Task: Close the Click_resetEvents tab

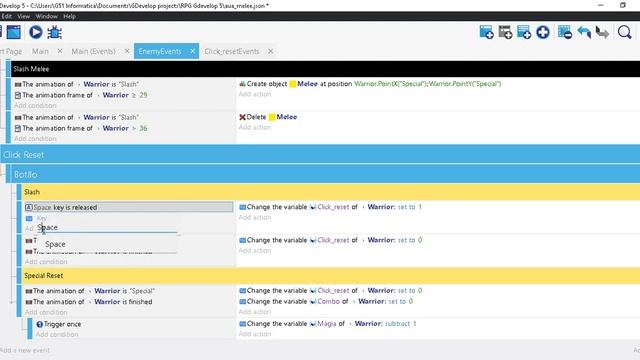Action: click(271, 51)
